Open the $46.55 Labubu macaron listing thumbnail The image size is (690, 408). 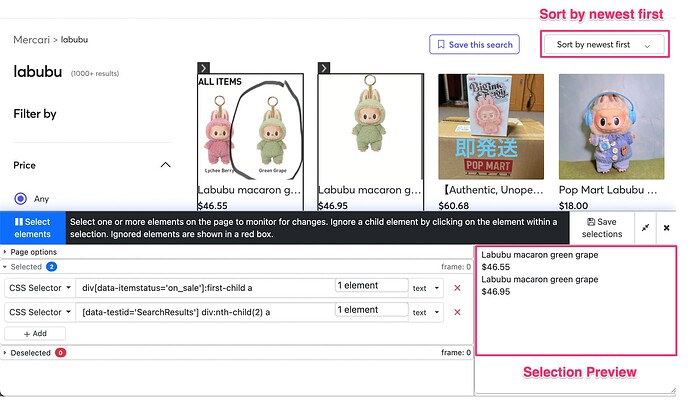click(x=250, y=127)
